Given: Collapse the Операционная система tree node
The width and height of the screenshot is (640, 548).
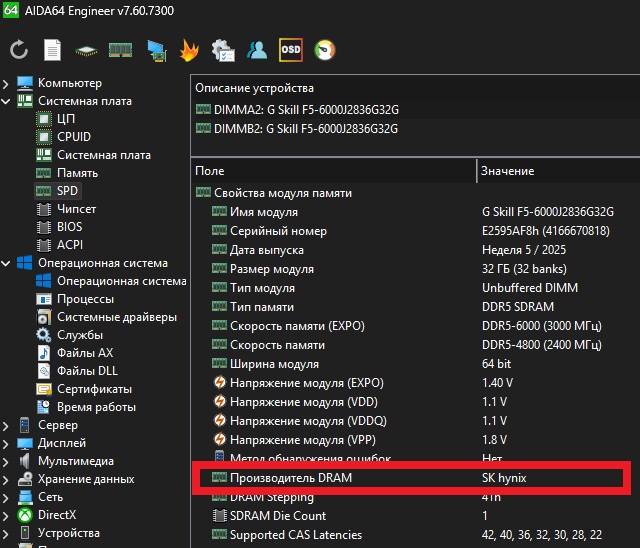Looking at the screenshot, I should [5, 263].
